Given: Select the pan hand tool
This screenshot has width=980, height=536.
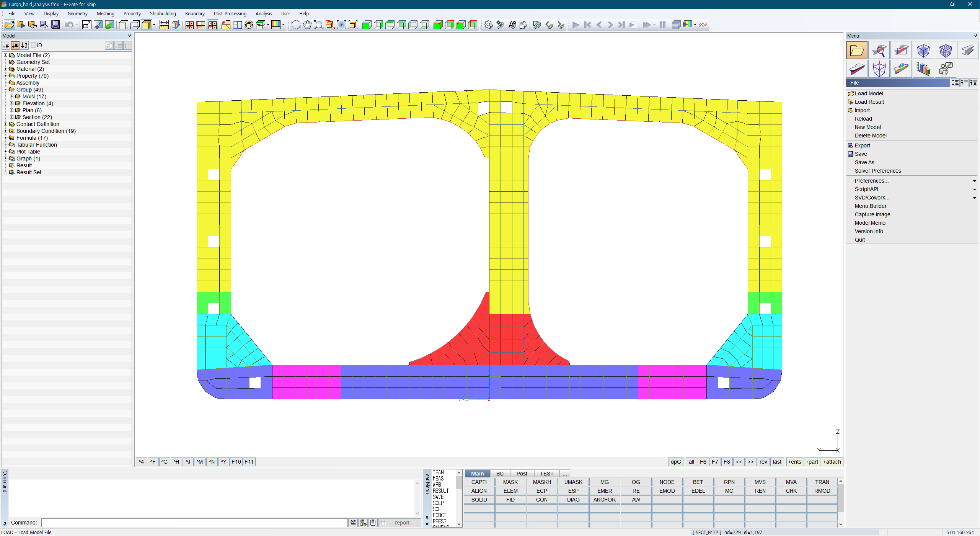Looking at the screenshot, I should tap(307, 25).
